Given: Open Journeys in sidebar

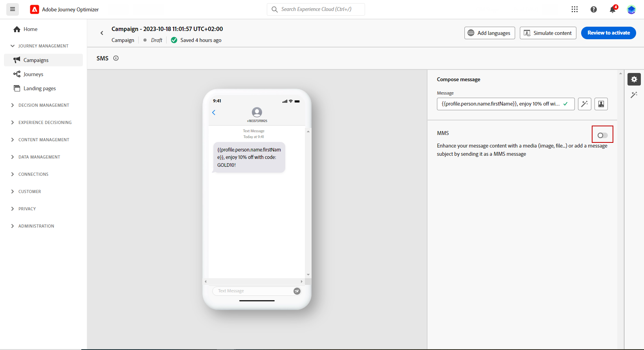Looking at the screenshot, I should click(43, 74).
